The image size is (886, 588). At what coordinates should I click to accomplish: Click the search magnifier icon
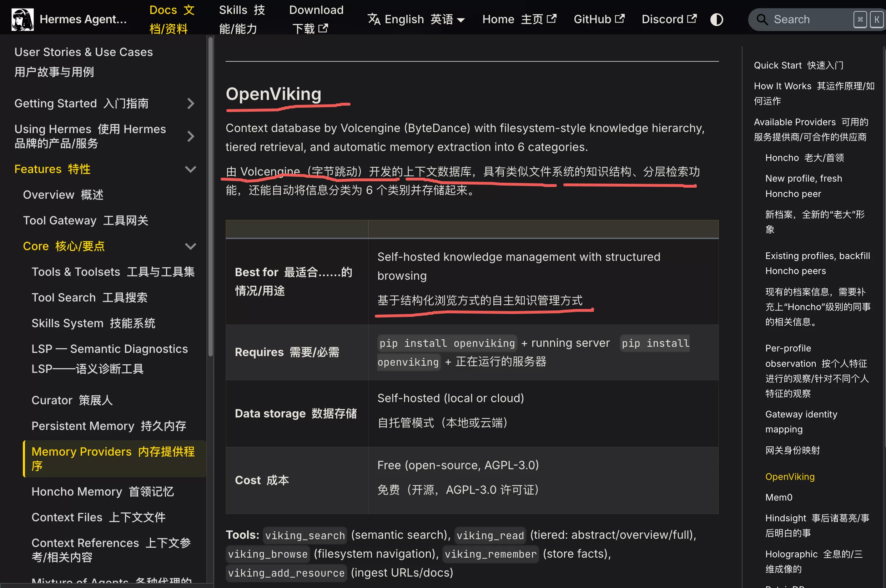762,19
